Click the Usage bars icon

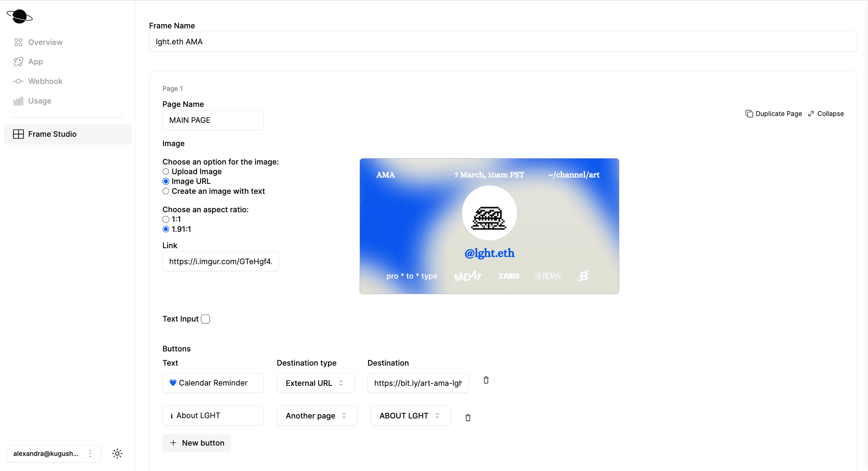(x=18, y=101)
